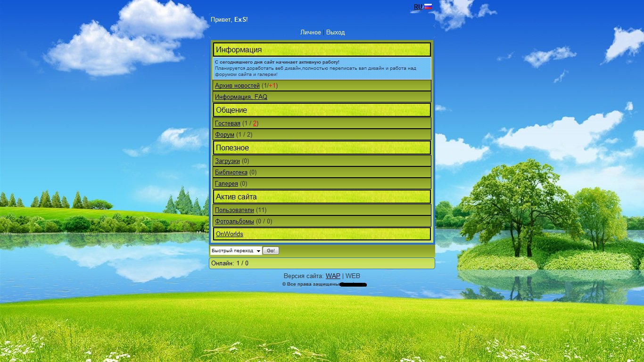Open Информация, FAQ page
This screenshot has height=362, width=644.
coord(241,97)
